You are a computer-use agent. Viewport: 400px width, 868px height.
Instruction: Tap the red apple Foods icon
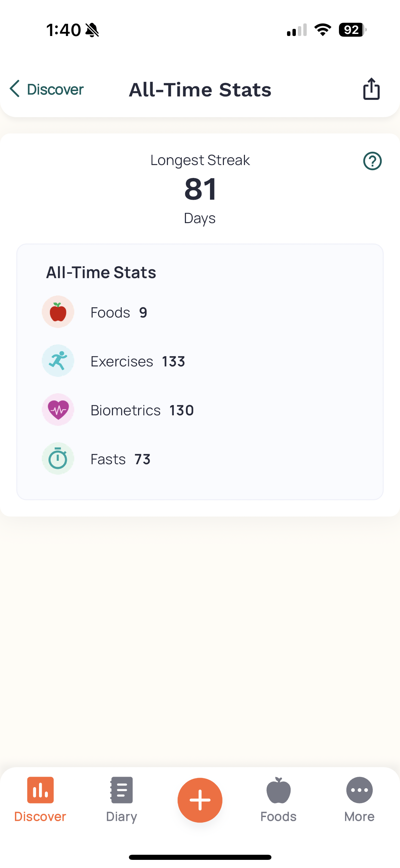pyautogui.click(x=58, y=312)
